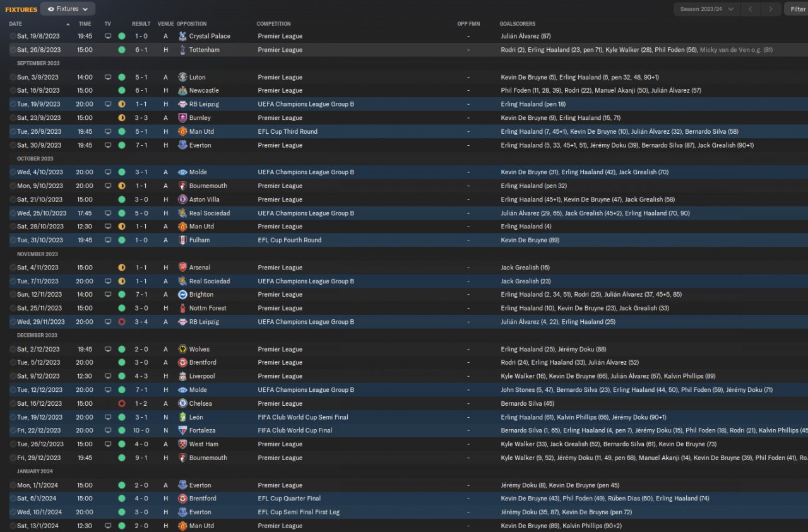Screen dimensions: 808x532
Task: Open the Tottenham opposition name link
Action: [x=205, y=50]
